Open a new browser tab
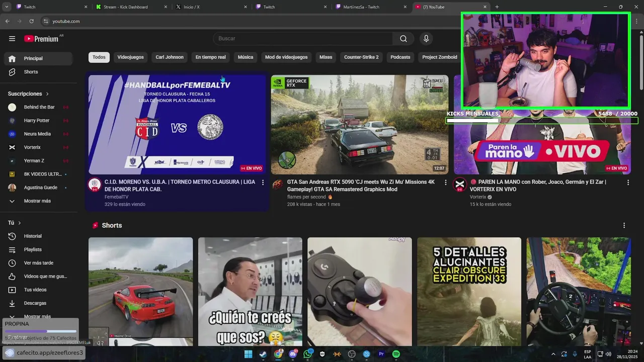The image size is (644, 362). 497,7
